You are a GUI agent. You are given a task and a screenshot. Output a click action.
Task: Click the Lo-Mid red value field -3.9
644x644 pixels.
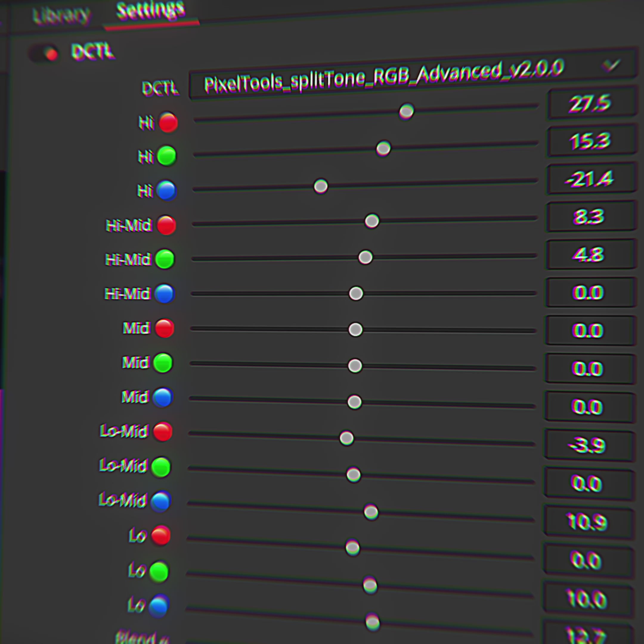(x=589, y=446)
